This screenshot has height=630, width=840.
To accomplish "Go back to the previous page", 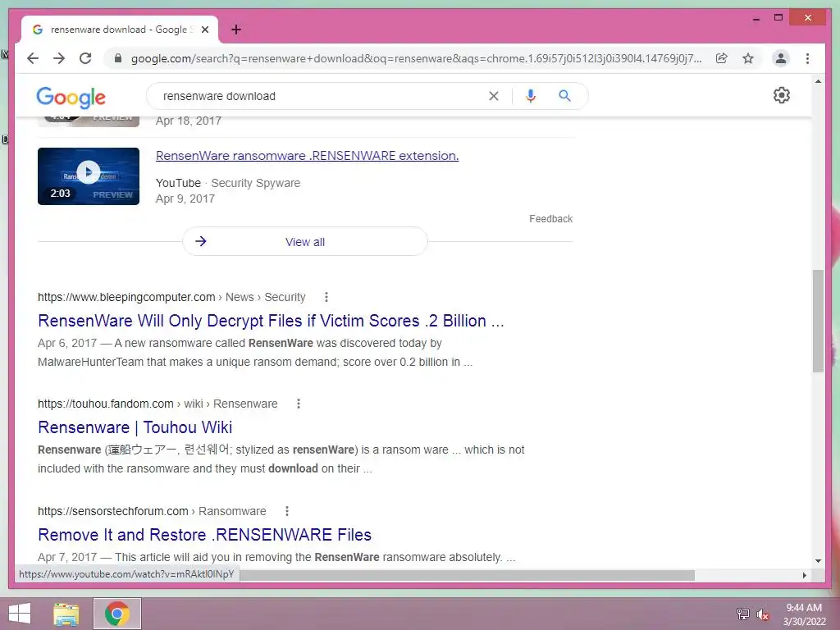I will (x=33, y=58).
